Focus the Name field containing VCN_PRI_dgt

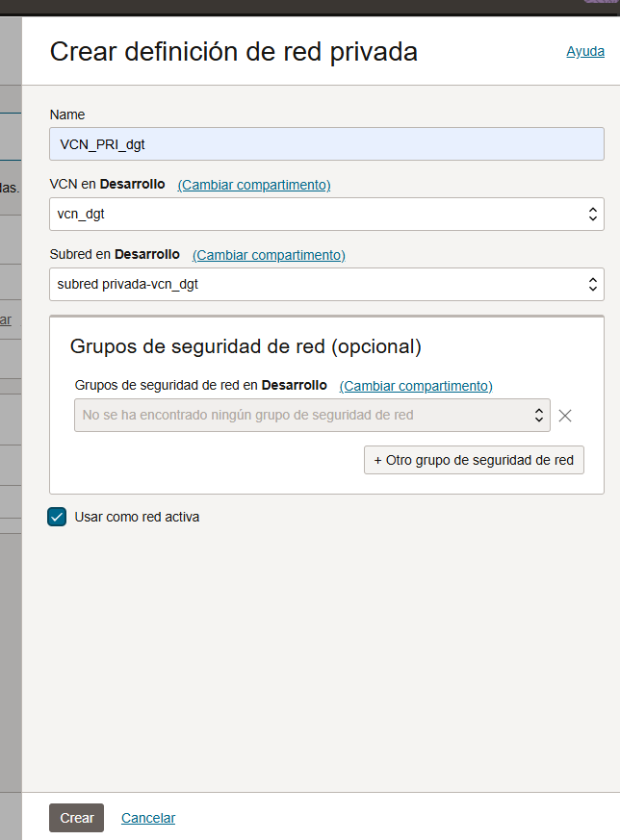tap(326, 143)
